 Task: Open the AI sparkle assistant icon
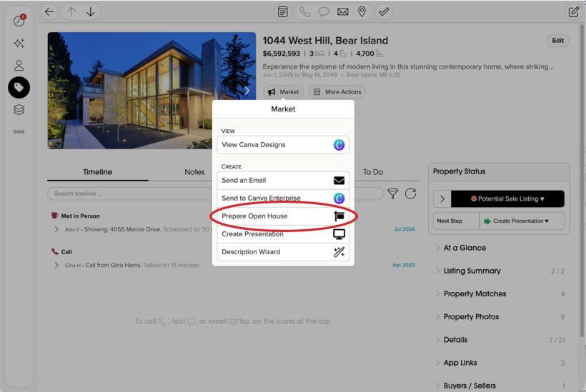click(19, 44)
